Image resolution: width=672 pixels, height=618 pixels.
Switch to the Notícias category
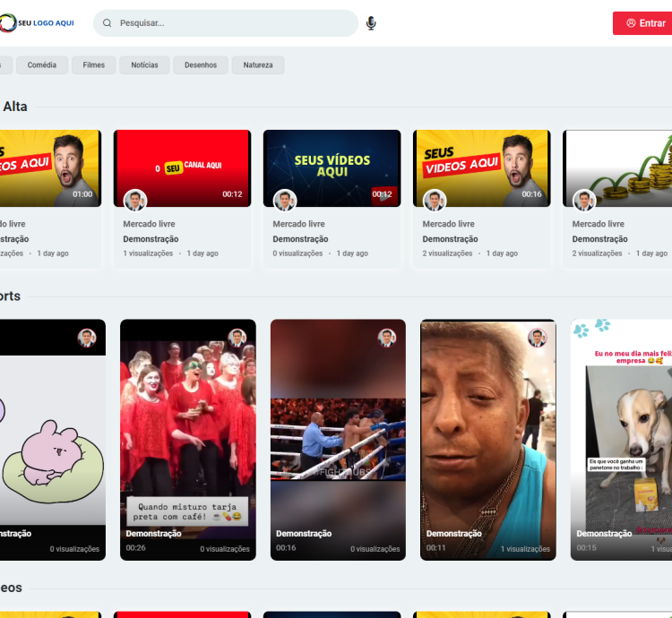pos(144,65)
